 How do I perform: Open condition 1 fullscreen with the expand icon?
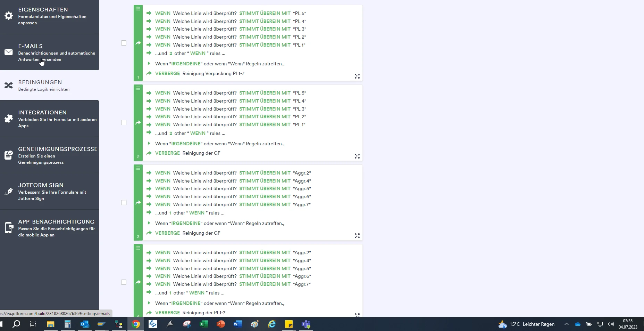coord(357,76)
